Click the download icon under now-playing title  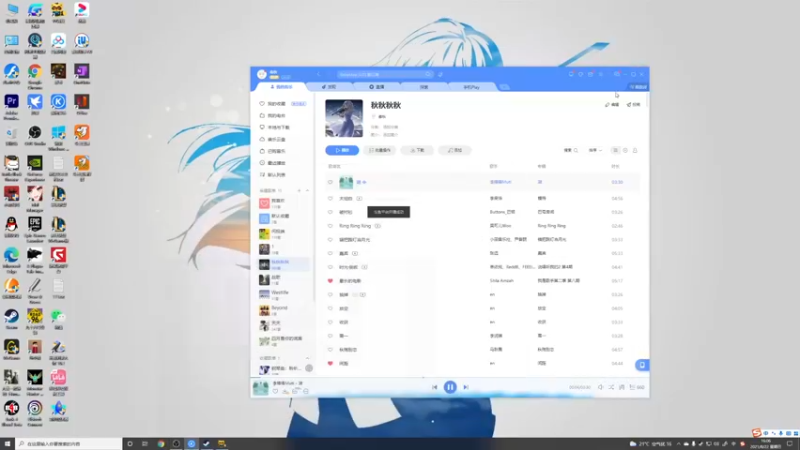pos(285,391)
